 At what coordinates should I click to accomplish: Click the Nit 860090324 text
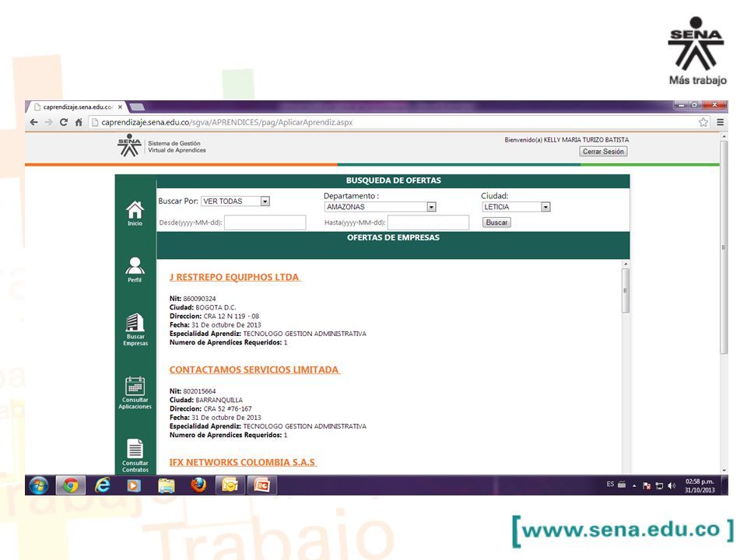click(192, 299)
